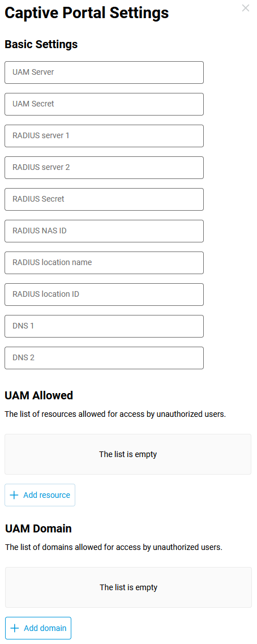Focus the UAM Server field
Viewport: 257px width, 644px height.
(x=104, y=72)
